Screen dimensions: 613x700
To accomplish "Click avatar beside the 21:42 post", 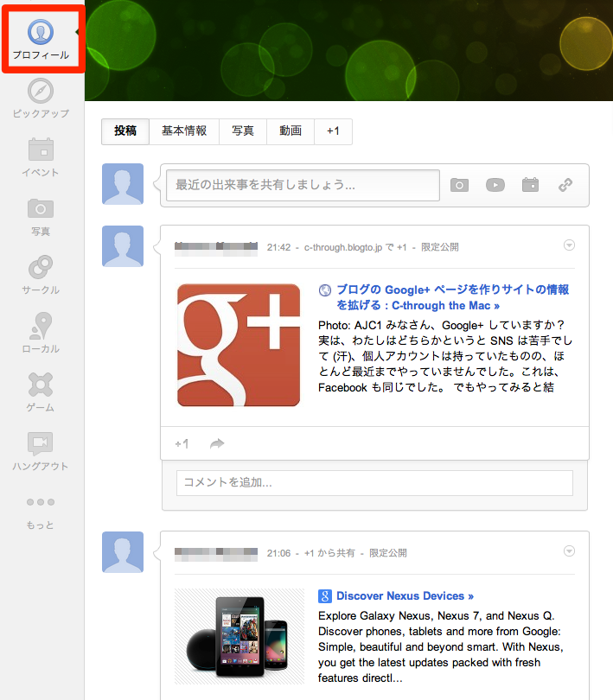I will coord(123,246).
